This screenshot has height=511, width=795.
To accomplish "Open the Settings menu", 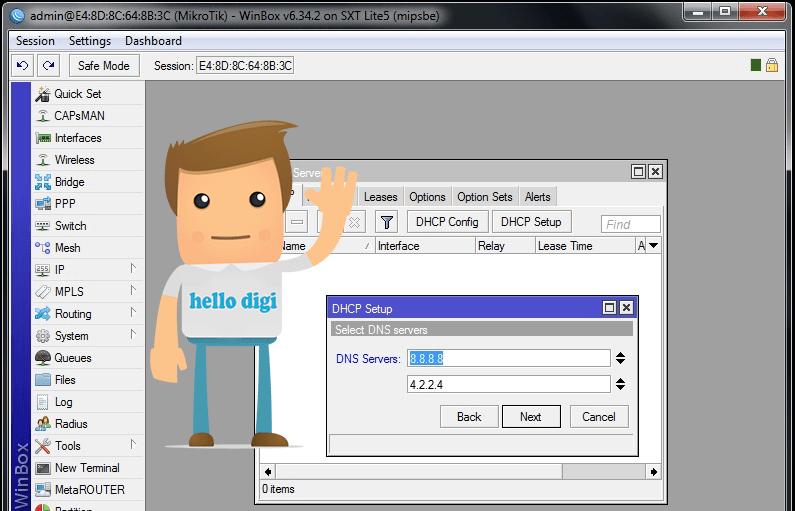I will (x=90, y=41).
